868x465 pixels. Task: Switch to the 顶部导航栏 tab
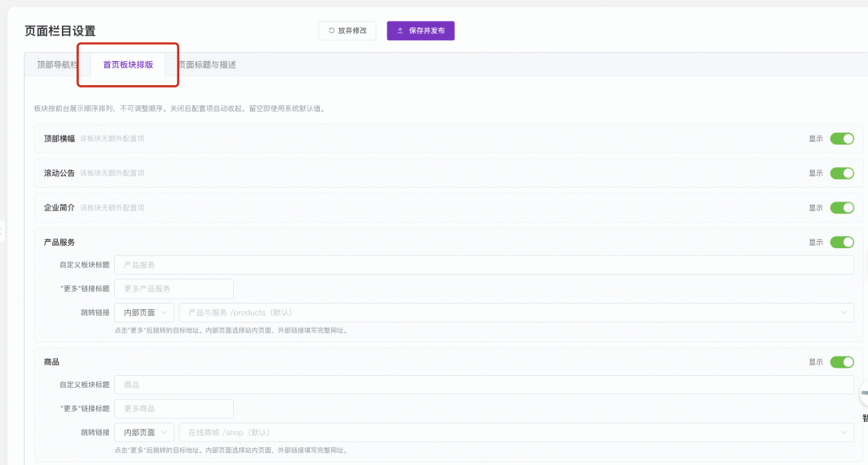tap(56, 64)
